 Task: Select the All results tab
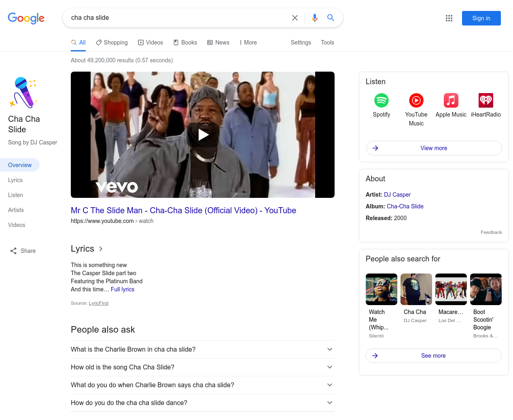pyautogui.click(x=78, y=42)
